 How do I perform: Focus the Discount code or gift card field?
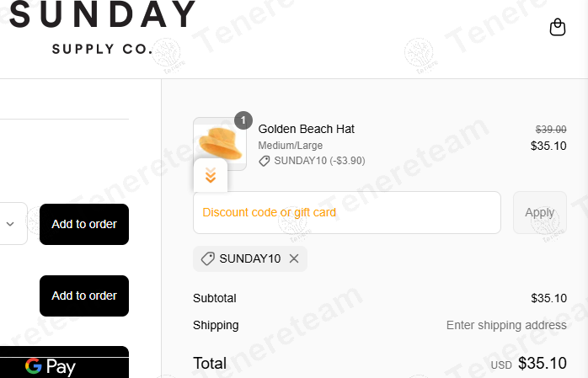point(347,212)
